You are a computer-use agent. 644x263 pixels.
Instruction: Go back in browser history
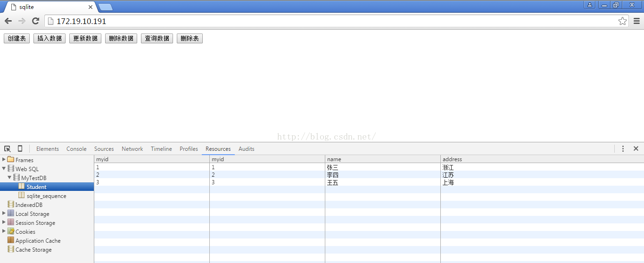coord(8,21)
